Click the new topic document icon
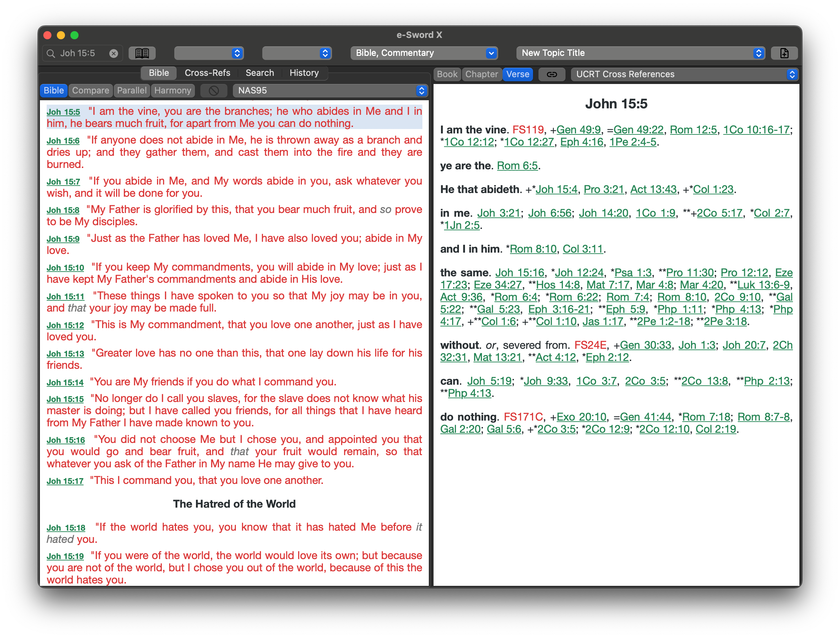Viewport: 840px width, 638px height. 784,53
